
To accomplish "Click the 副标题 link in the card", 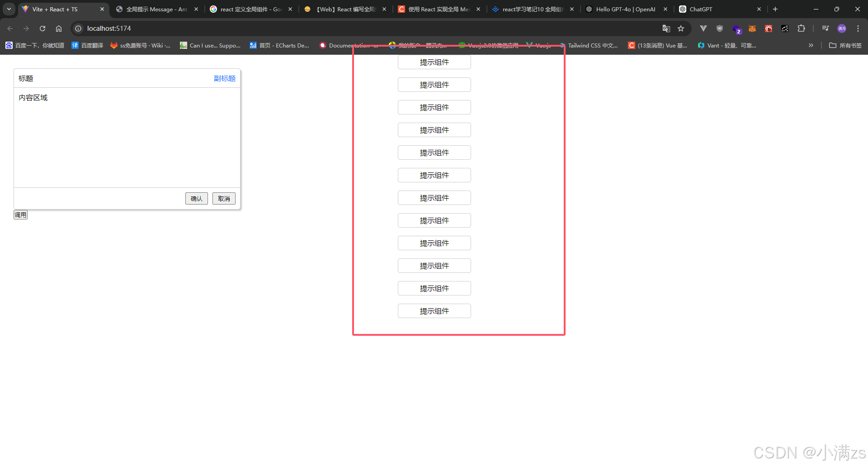I will (x=225, y=78).
